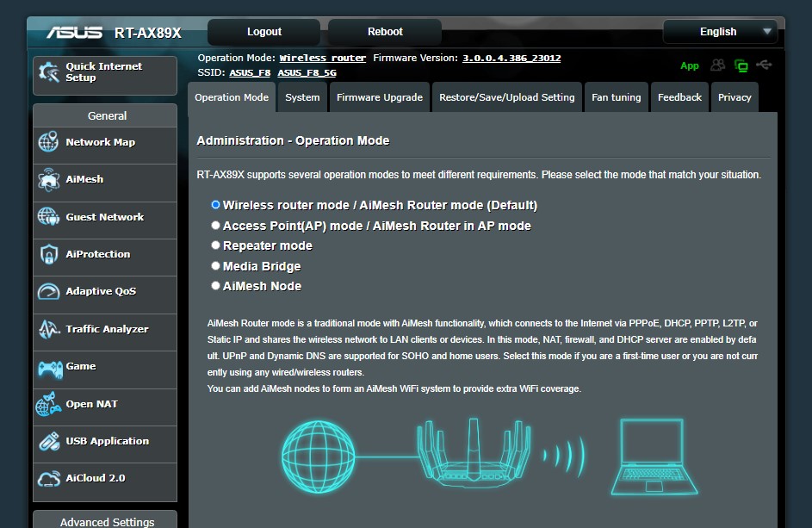This screenshot has height=528, width=812.
Task: Click the AiProtection shield icon
Action: [x=48, y=254]
